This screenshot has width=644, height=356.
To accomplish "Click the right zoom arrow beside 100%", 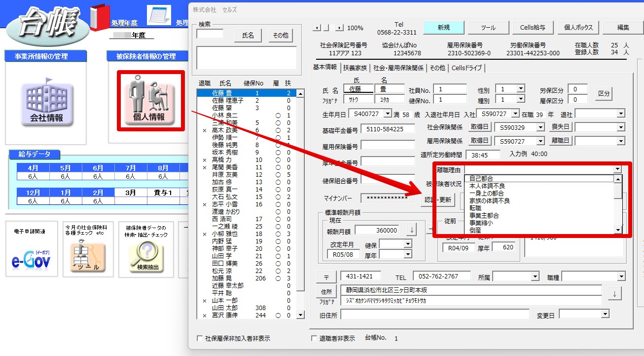I will pos(340,28).
